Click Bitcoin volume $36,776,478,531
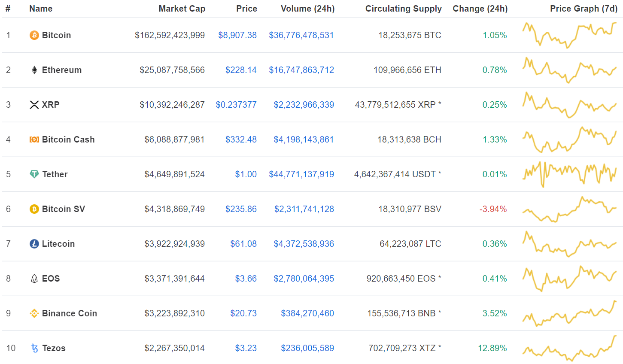This screenshot has height=364, width=623. coord(301,35)
